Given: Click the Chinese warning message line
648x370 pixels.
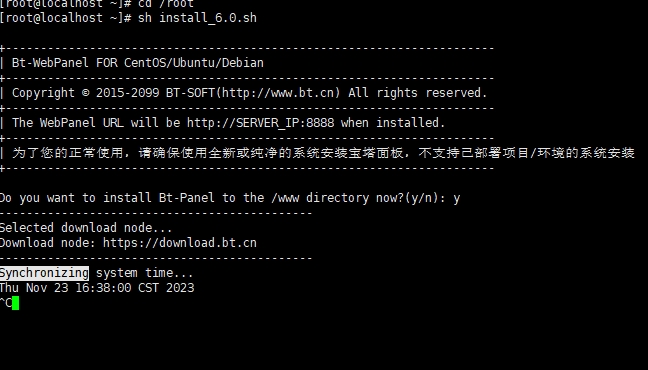Looking at the screenshot, I should [323, 153].
